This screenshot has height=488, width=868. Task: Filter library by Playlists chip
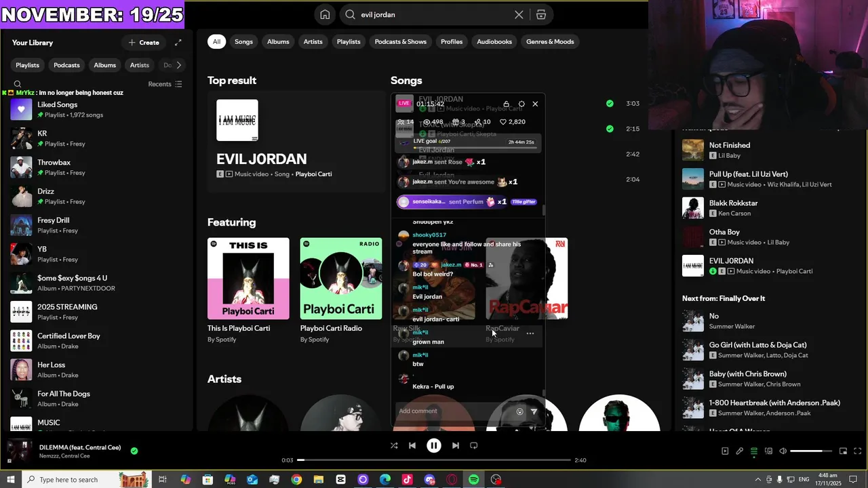28,65
